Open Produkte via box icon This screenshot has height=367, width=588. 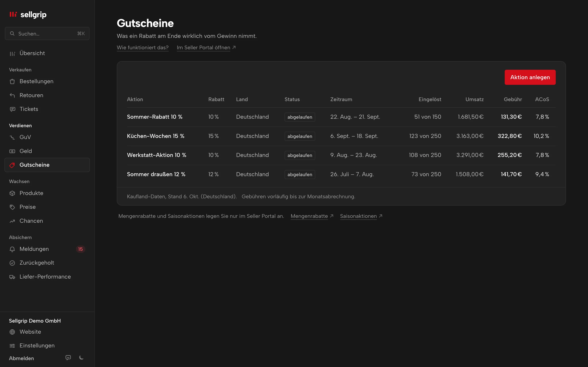pos(12,193)
